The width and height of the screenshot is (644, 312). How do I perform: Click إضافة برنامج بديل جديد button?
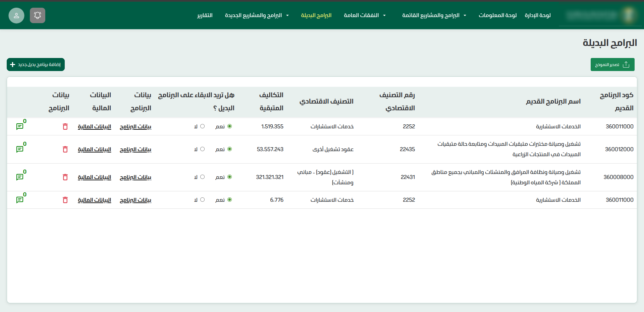pos(36,65)
